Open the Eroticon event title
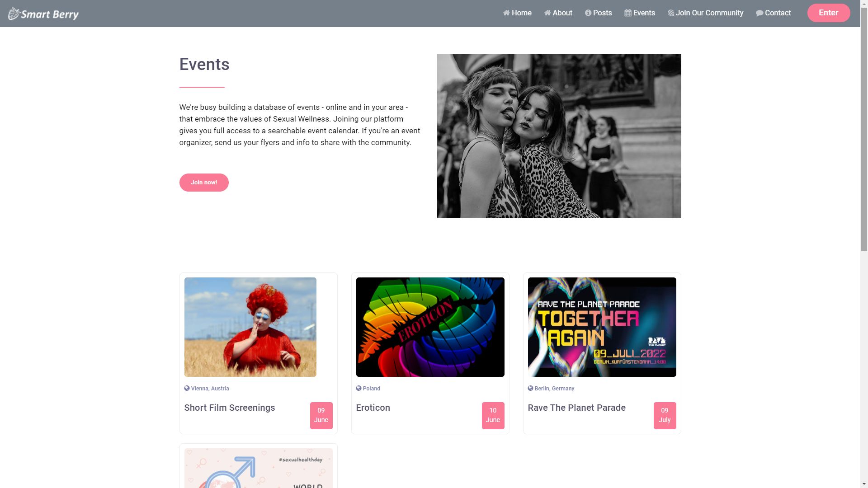868x488 pixels. [x=373, y=408]
